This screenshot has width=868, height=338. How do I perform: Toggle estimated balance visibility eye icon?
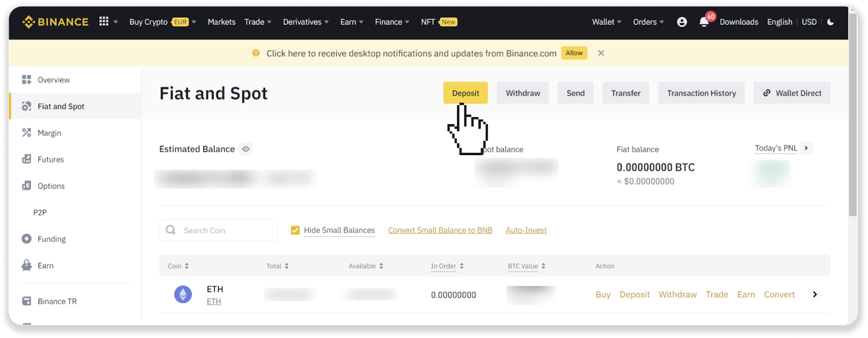coord(246,149)
